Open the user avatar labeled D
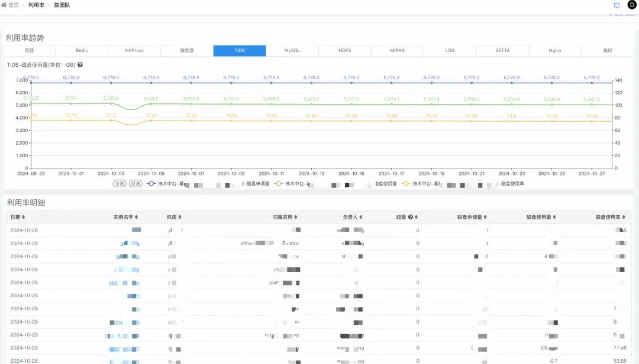Screen dimensions: 639x364 pyautogui.click(x=632, y=5)
